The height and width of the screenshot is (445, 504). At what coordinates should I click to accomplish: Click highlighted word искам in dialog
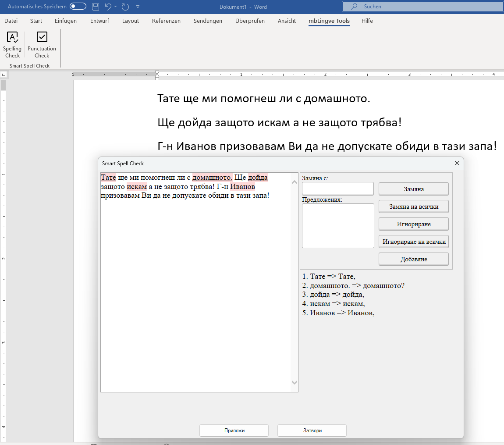(137, 186)
